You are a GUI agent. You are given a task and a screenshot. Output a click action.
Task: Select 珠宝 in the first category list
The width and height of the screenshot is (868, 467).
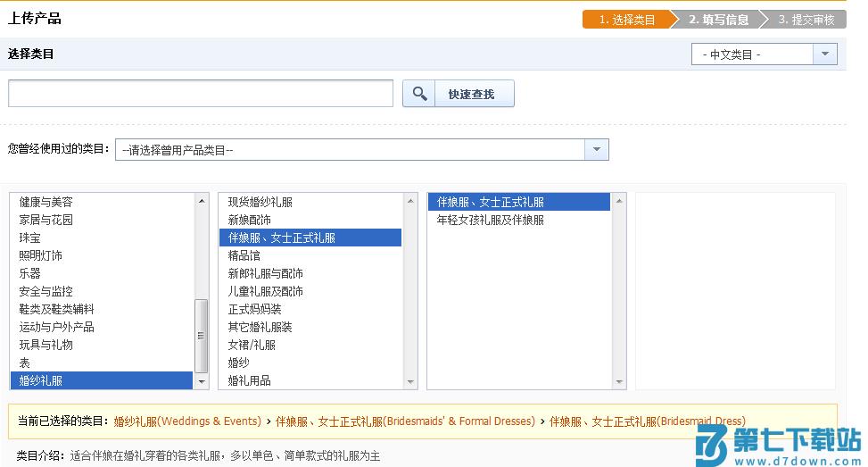point(30,238)
